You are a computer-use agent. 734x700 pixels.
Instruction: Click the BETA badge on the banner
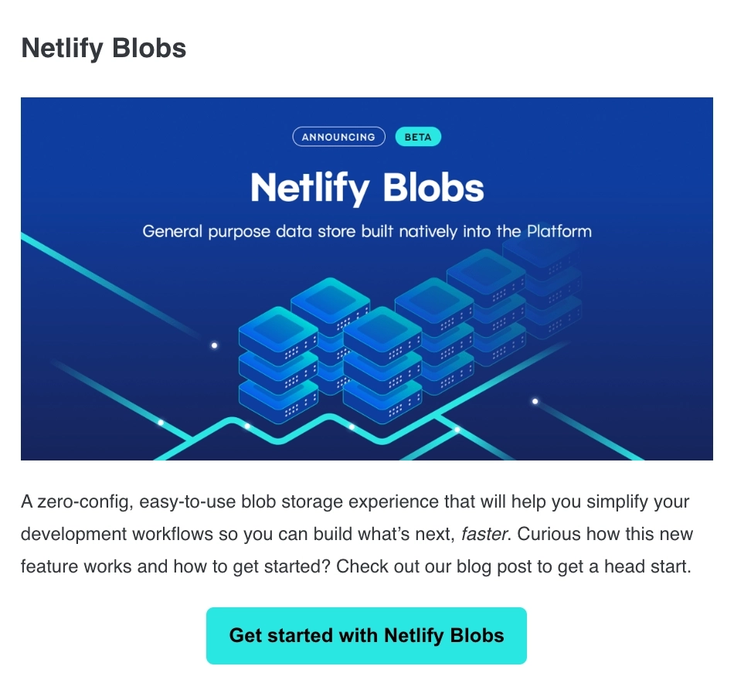pyautogui.click(x=418, y=136)
